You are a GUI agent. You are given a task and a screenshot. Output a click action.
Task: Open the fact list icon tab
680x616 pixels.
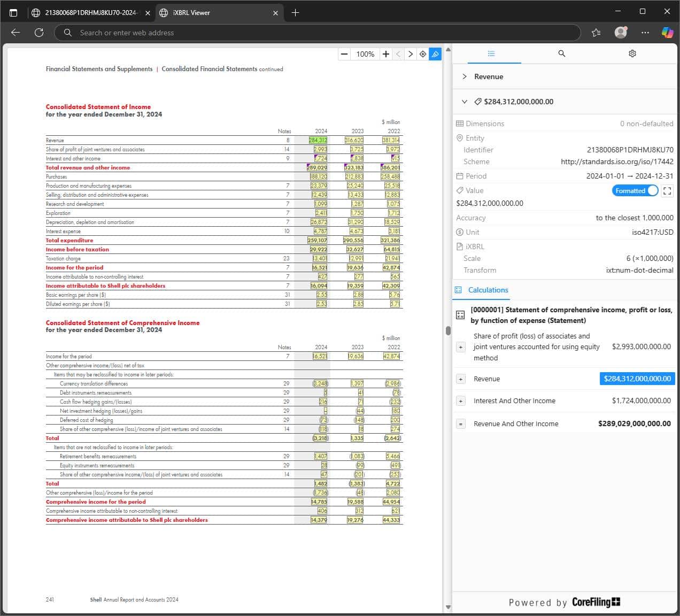point(491,53)
